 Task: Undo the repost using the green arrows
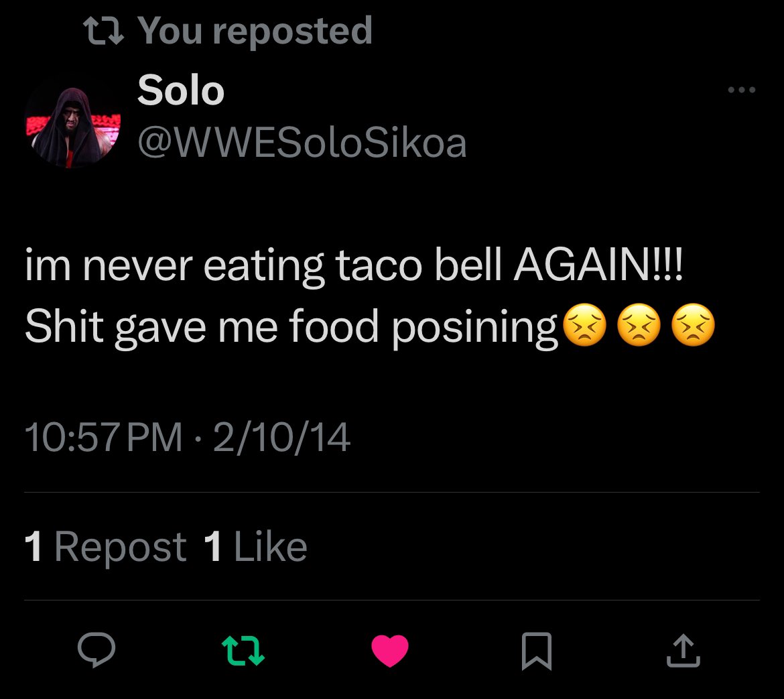click(243, 650)
